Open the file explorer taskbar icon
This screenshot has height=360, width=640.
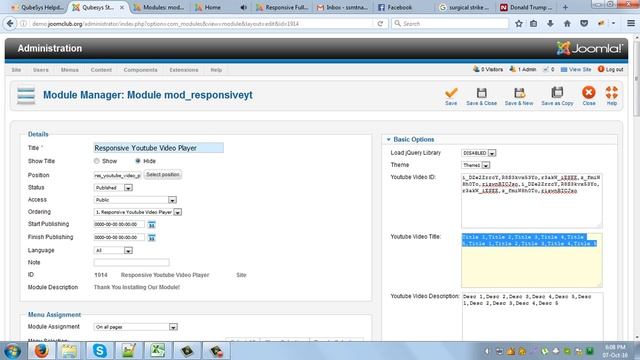point(69,351)
